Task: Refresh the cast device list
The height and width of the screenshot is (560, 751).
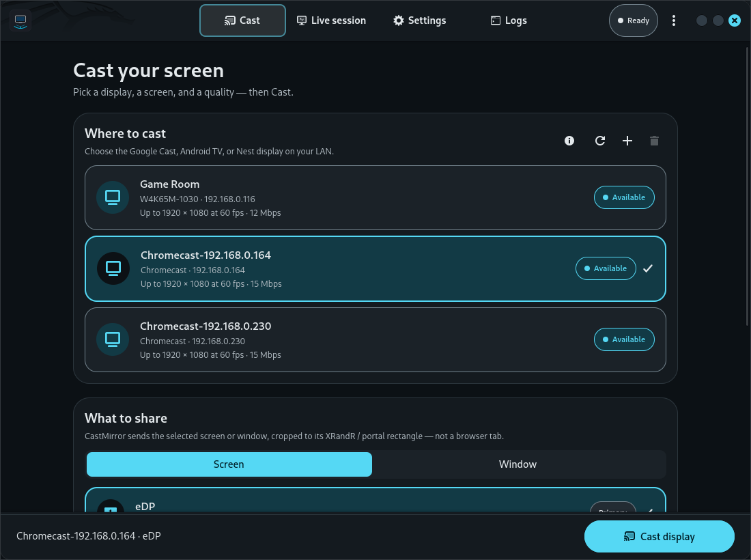Action: 599,141
